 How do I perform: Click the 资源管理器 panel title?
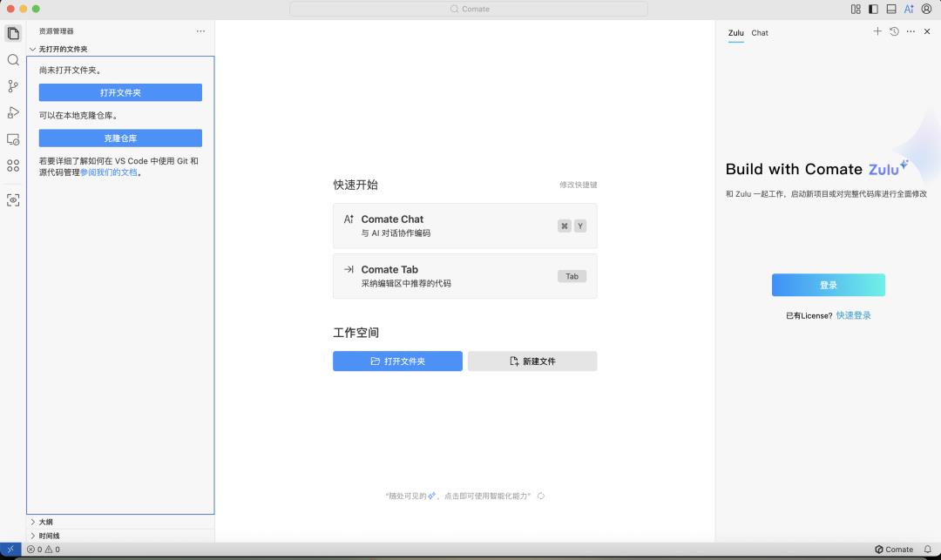pyautogui.click(x=57, y=31)
